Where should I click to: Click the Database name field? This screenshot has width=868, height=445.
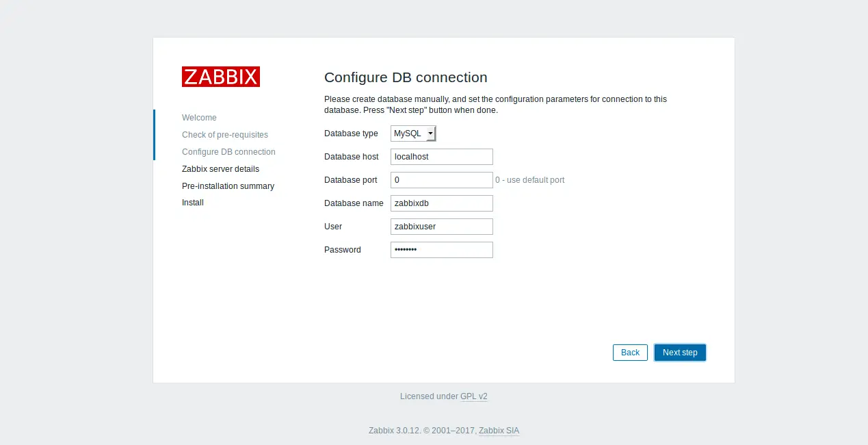[x=442, y=203]
